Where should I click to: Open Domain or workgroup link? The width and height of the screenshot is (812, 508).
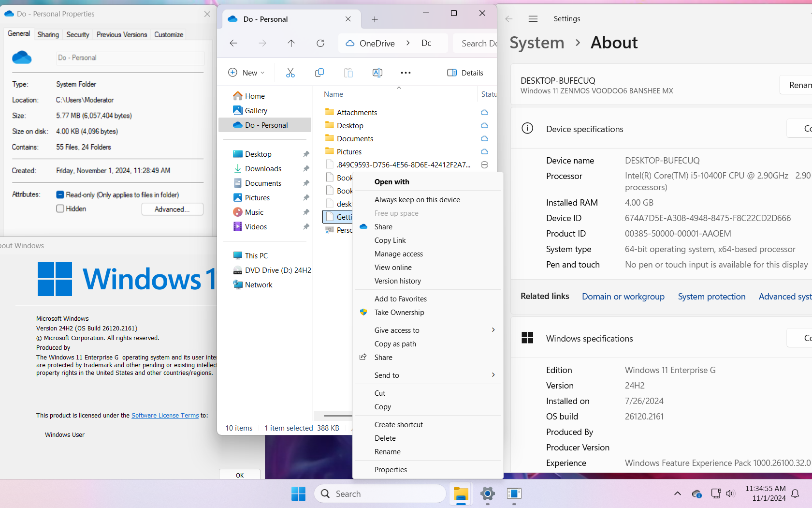[623, 296]
